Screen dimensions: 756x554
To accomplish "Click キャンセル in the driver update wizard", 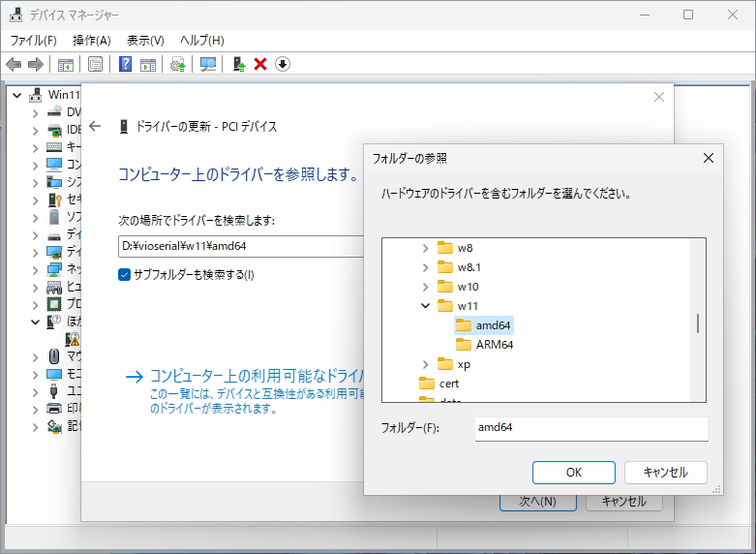I will coord(624,502).
